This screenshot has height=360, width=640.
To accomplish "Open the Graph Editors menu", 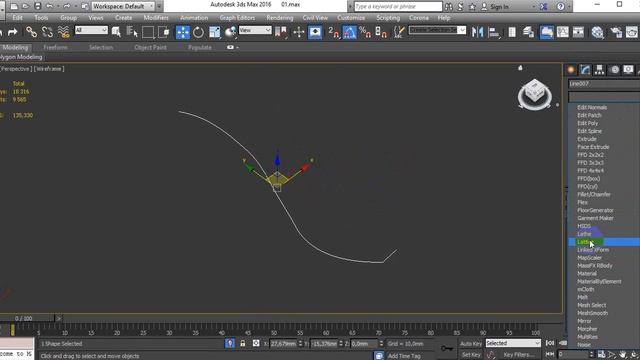I will (x=237, y=18).
